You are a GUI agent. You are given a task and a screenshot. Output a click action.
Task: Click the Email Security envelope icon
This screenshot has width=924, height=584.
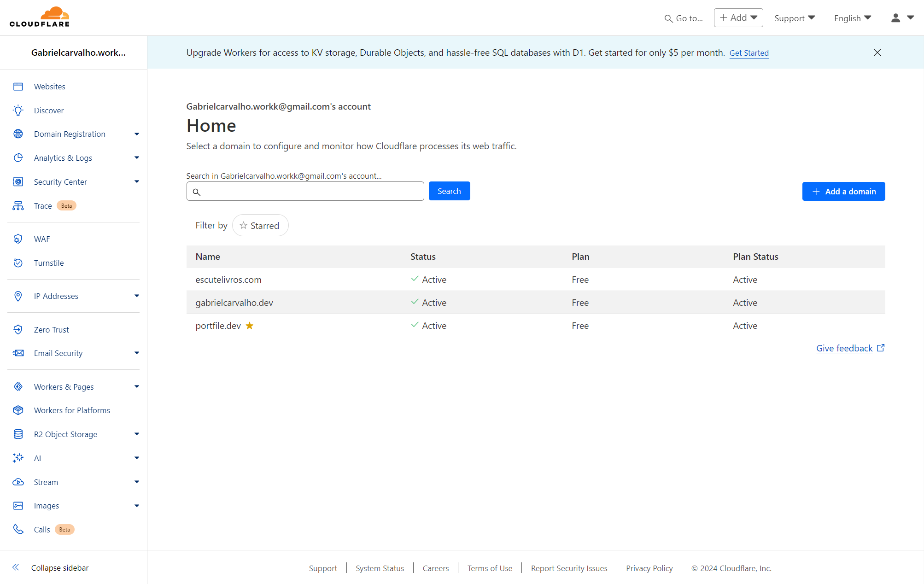18,353
